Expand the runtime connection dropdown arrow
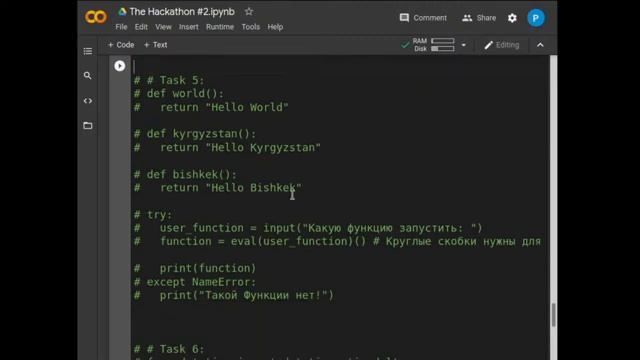Image resolution: width=640 pixels, height=360 pixels. [x=464, y=45]
